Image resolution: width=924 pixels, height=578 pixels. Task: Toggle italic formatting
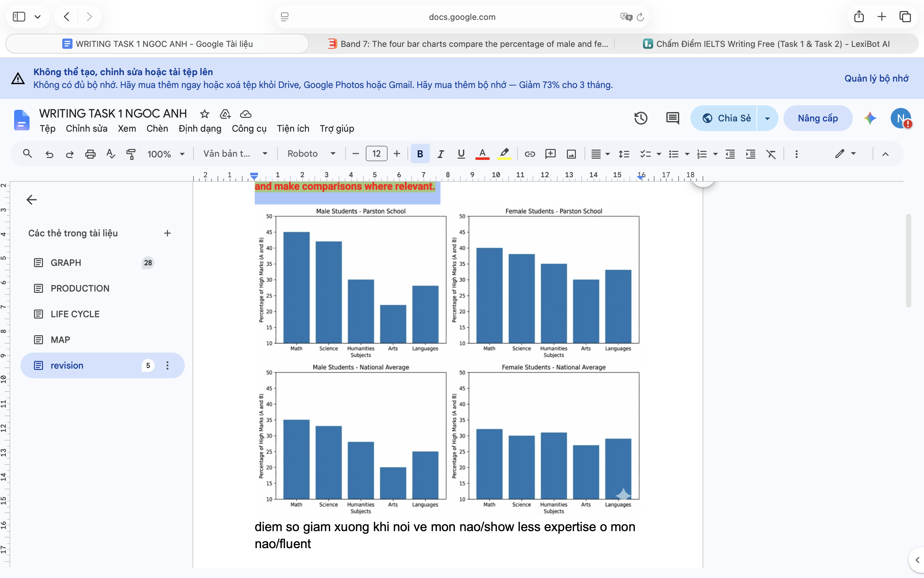441,154
